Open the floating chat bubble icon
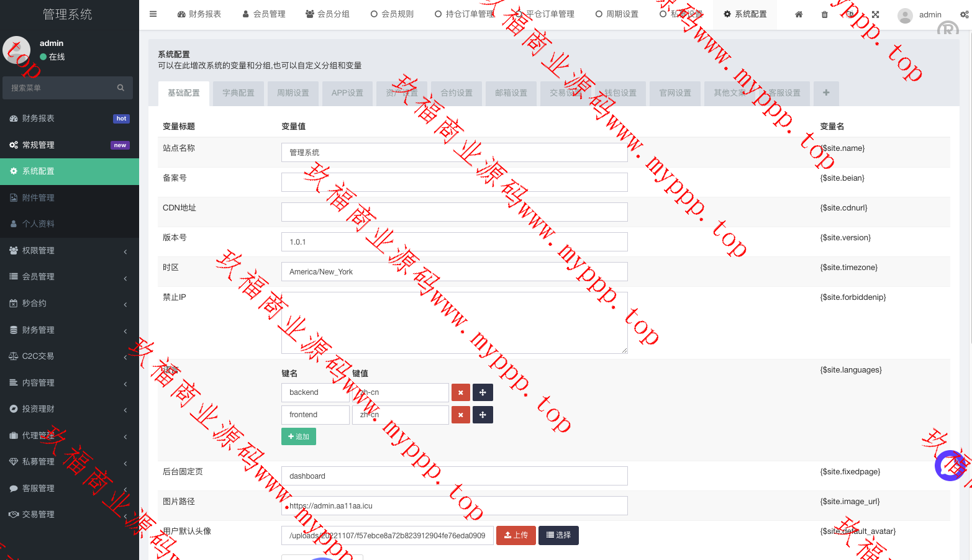Viewport: 972px width, 560px height. (950, 466)
